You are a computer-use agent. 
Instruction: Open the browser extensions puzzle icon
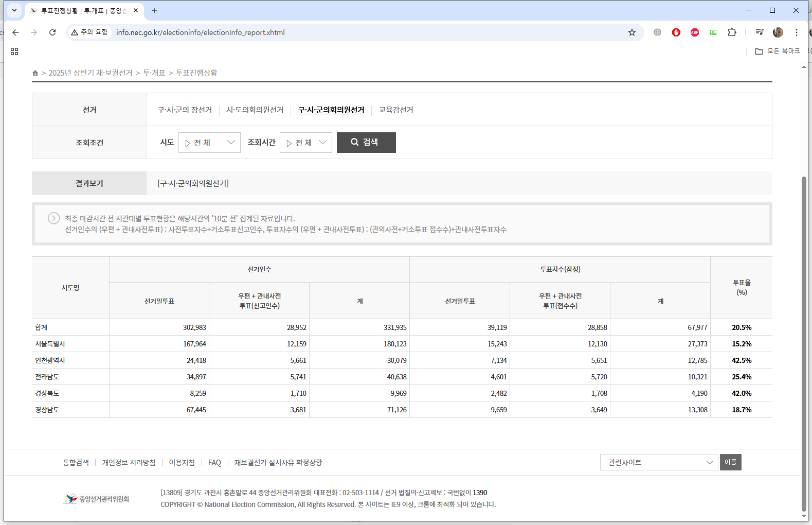[x=732, y=32]
